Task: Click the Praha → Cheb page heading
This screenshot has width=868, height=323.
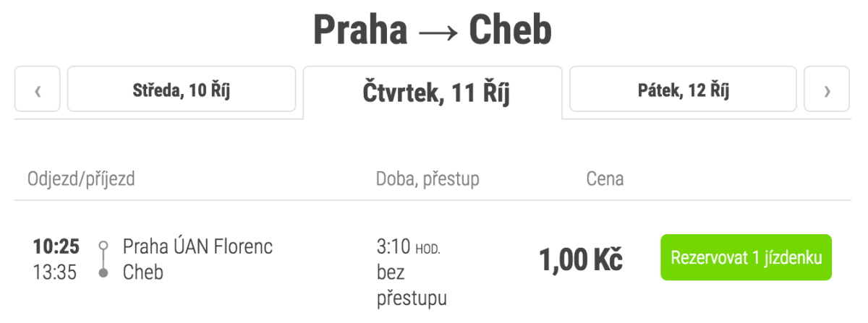Action: (433, 30)
